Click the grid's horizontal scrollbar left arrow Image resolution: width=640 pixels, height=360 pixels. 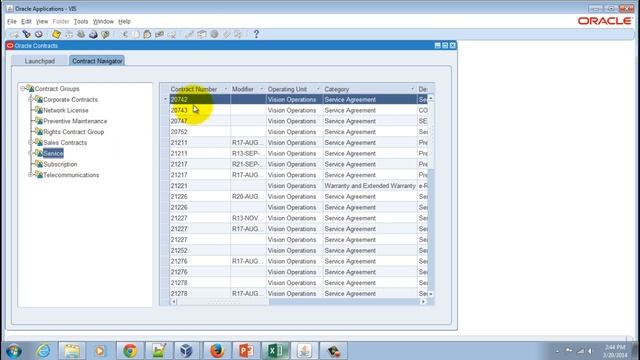click(x=173, y=302)
